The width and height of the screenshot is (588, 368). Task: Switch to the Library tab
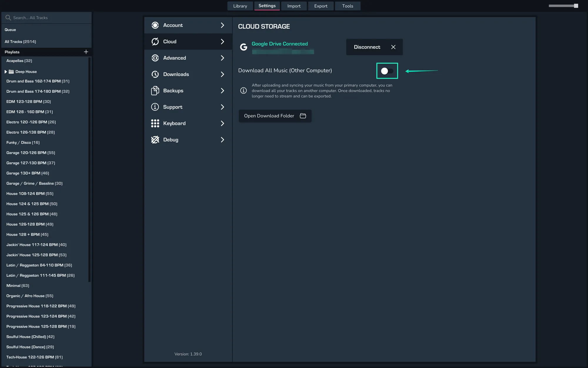pos(240,6)
